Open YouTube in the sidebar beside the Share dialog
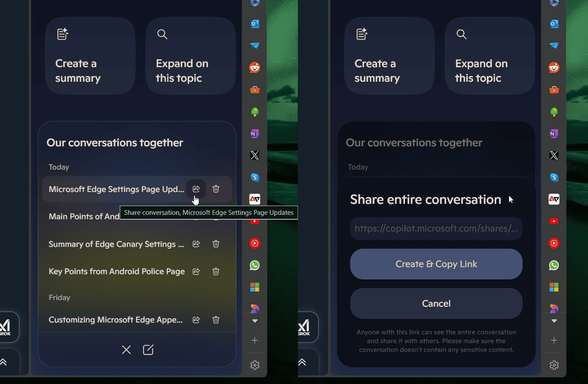588x384 pixels. 554,221
